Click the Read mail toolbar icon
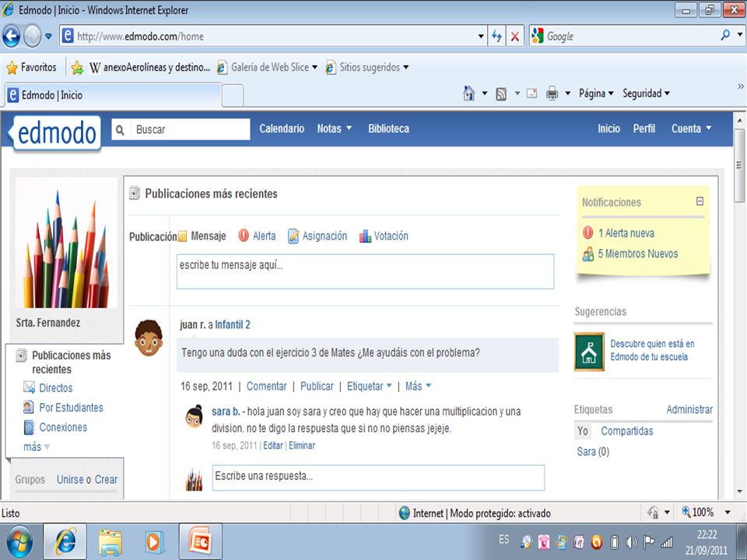The width and height of the screenshot is (747, 560). [x=531, y=93]
